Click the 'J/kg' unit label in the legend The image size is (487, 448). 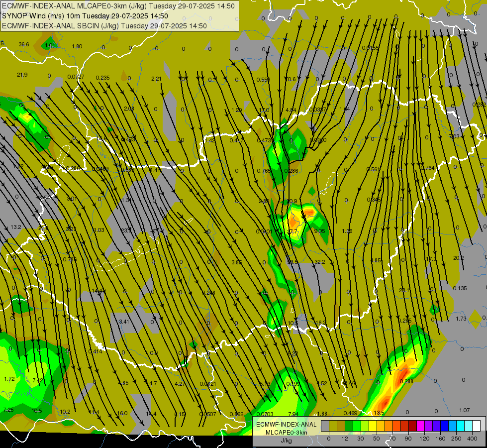click(x=286, y=441)
